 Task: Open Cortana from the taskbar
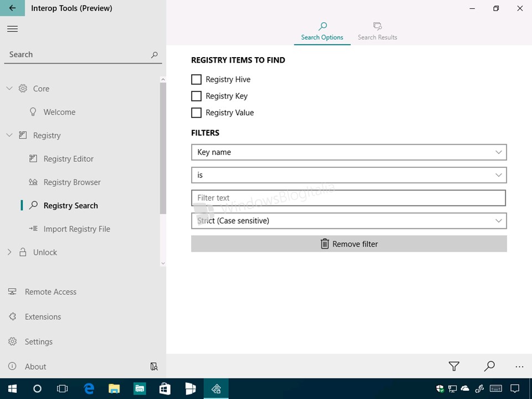tap(37, 389)
